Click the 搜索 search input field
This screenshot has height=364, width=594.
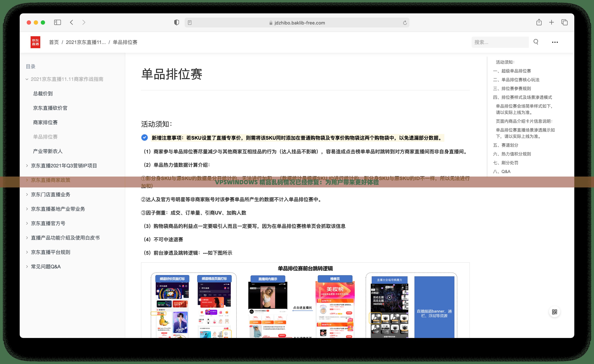point(500,42)
